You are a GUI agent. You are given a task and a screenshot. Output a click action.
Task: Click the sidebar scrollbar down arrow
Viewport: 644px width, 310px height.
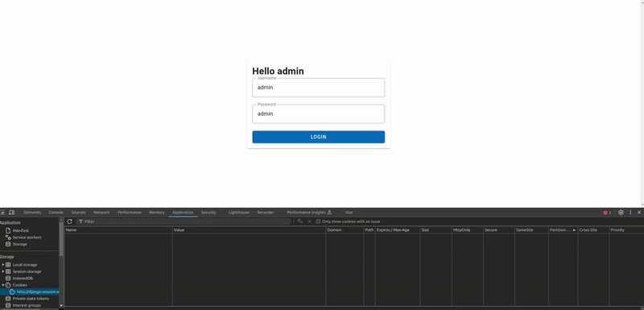62,305
